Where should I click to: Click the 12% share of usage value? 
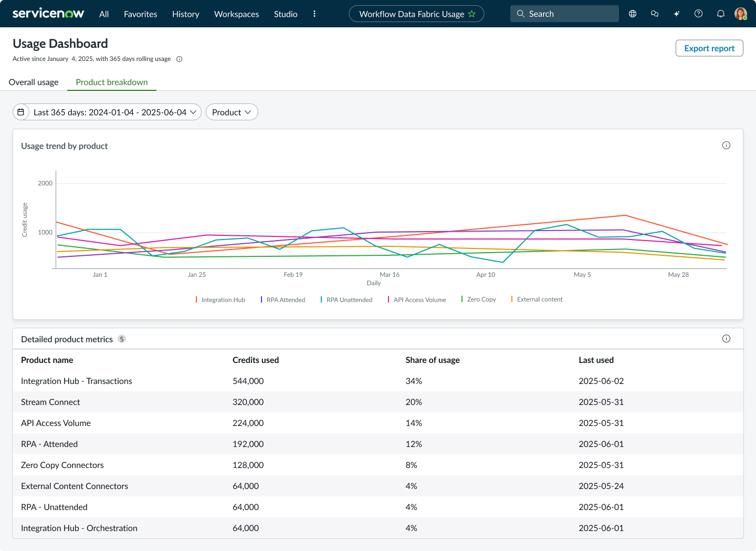pyautogui.click(x=414, y=444)
